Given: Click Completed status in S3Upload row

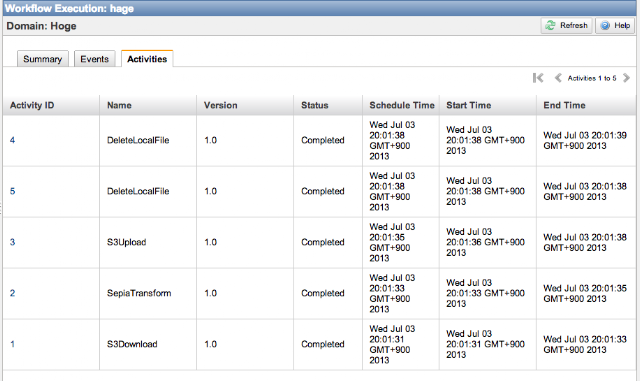Looking at the screenshot, I should 323,242.
